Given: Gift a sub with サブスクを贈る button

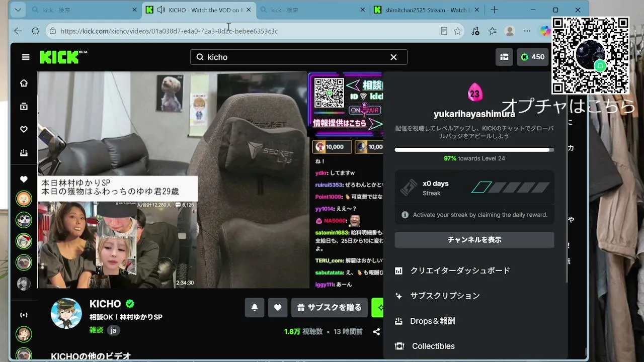Looking at the screenshot, I should pyautogui.click(x=329, y=308).
